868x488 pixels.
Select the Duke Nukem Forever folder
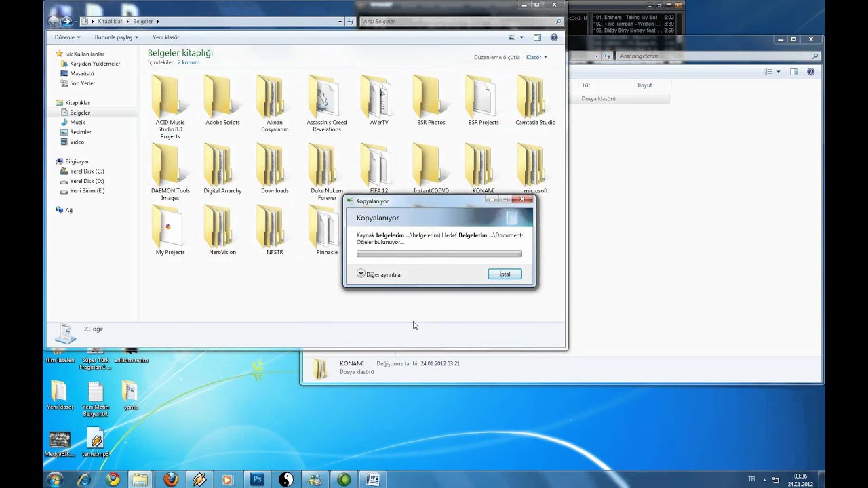327,172
